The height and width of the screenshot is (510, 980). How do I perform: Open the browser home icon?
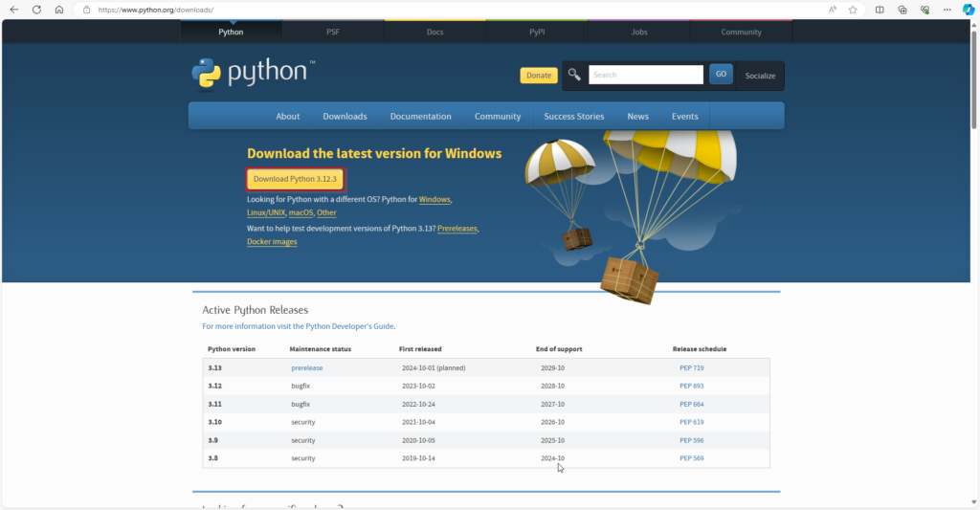click(58, 10)
